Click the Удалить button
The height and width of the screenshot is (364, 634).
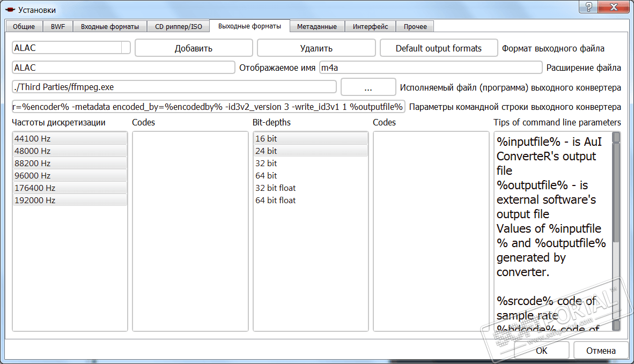pos(316,48)
